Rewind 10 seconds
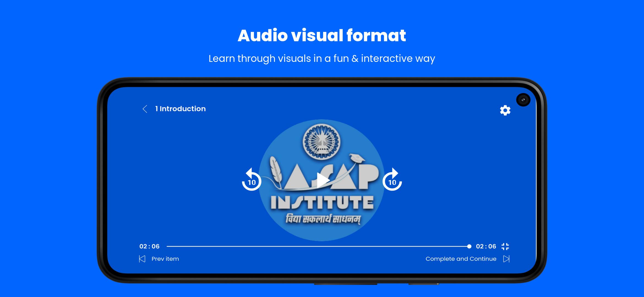The image size is (644, 297). coord(251,179)
